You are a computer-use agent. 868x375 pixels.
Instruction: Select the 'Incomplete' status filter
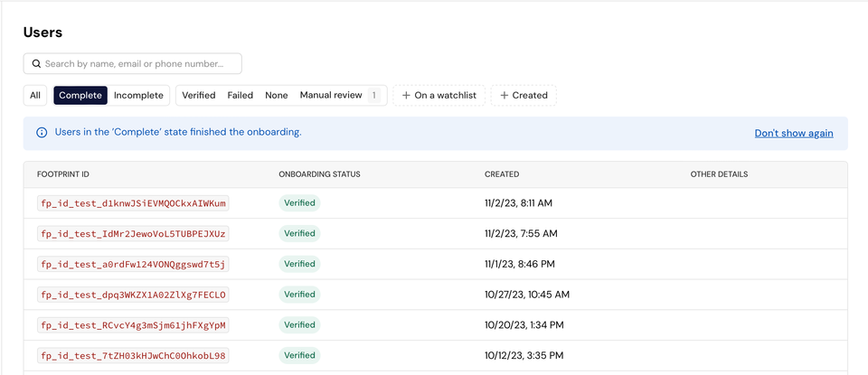(x=138, y=96)
